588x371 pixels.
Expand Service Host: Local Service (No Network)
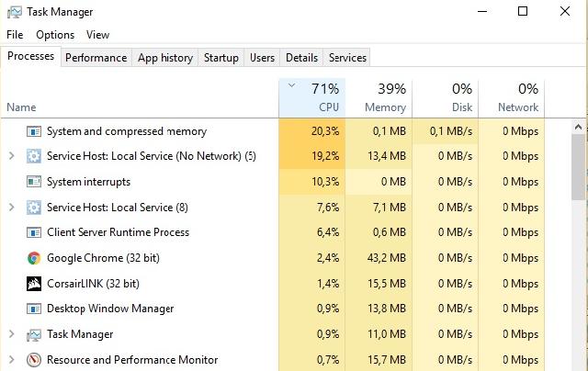point(12,156)
